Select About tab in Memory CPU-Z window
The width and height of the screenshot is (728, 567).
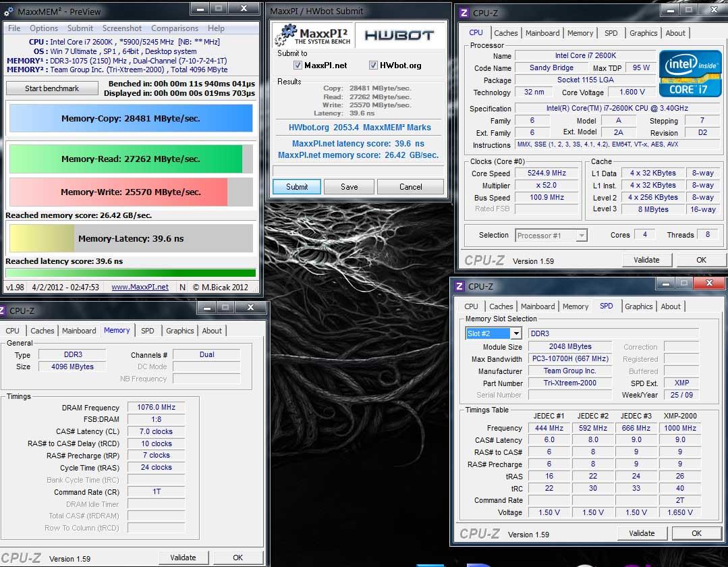pyautogui.click(x=212, y=331)
